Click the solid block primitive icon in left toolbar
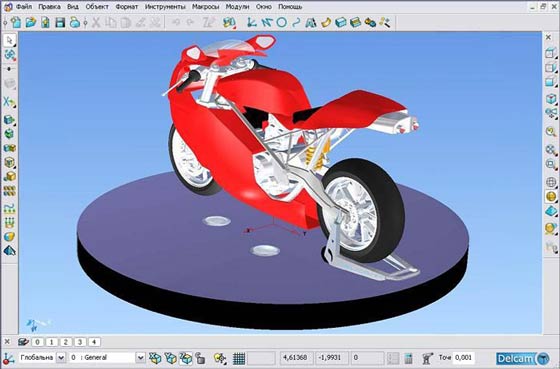The height and width of the screenshot is (369, 560). click(10, 119)
